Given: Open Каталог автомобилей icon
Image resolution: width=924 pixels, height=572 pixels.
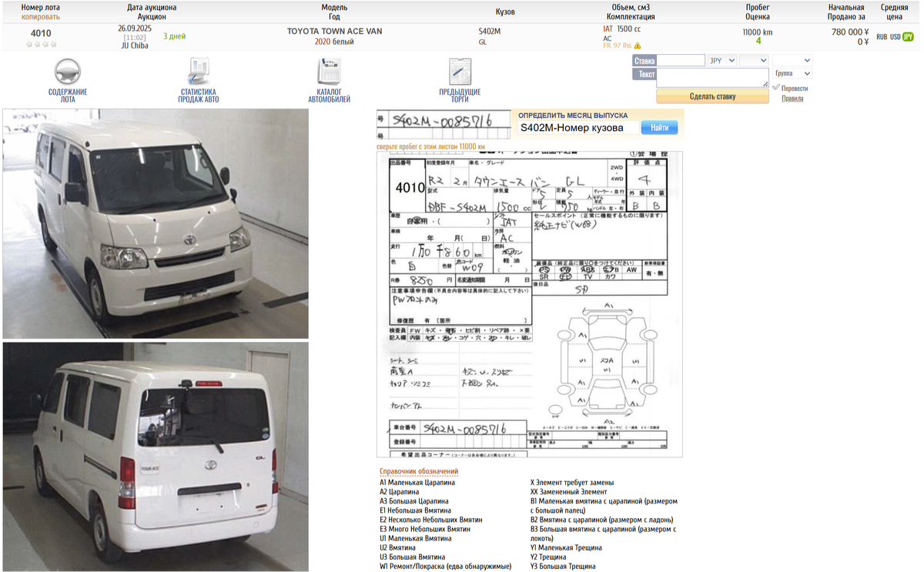Looking at the screenshot, I should coord(329,72).
